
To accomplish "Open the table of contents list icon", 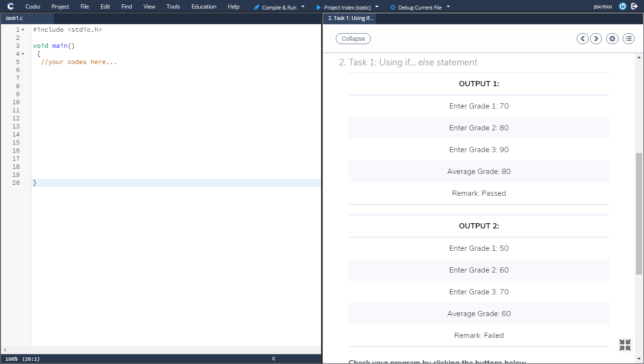I will (x=628, y=38).
